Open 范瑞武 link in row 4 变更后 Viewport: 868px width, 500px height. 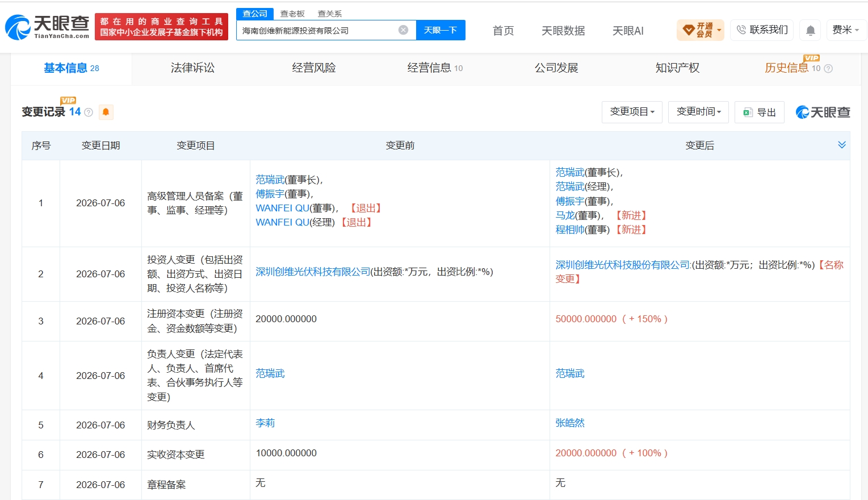[x=570, y=373]
